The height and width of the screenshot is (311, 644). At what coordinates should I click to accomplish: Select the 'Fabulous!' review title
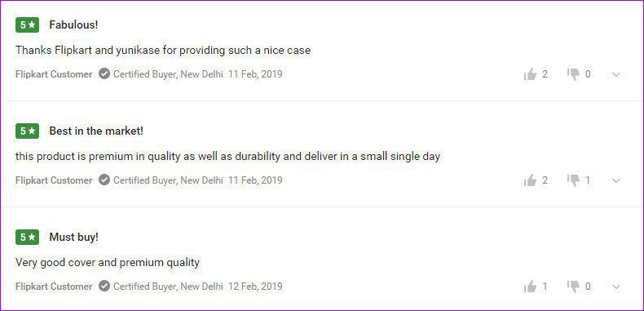[x=73, y=24]
